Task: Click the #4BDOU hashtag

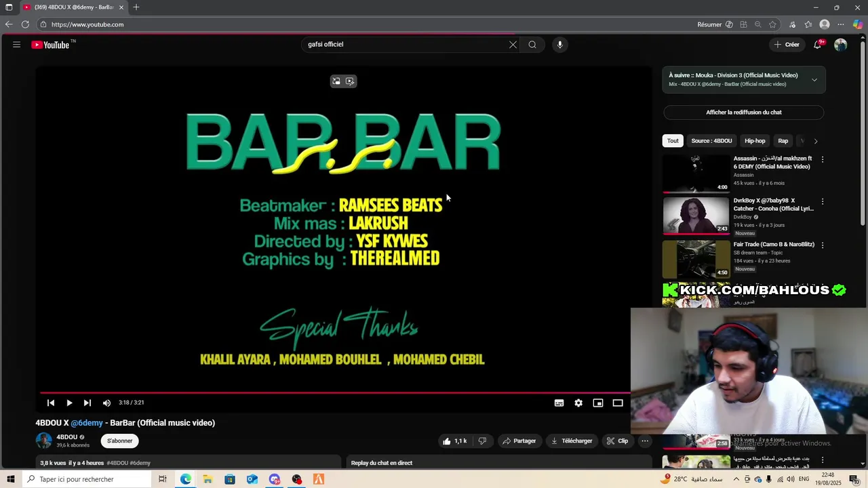Action: point(117,463)
